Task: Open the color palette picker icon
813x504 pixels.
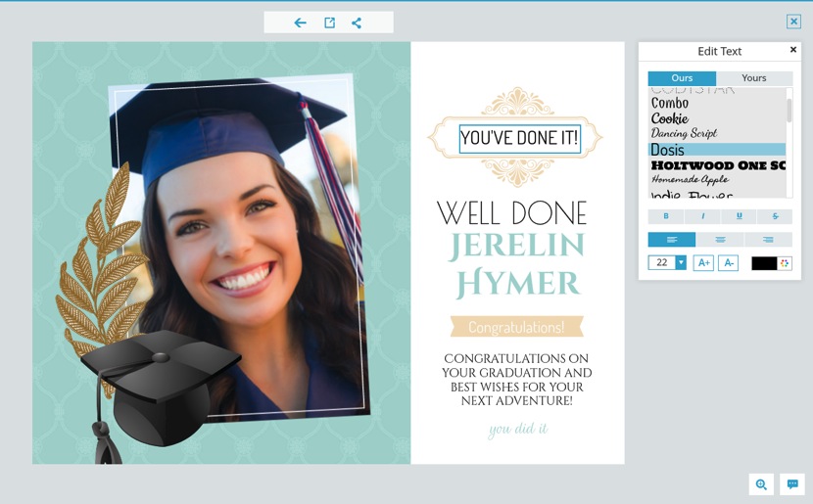Action: click(x=785, y=263)
